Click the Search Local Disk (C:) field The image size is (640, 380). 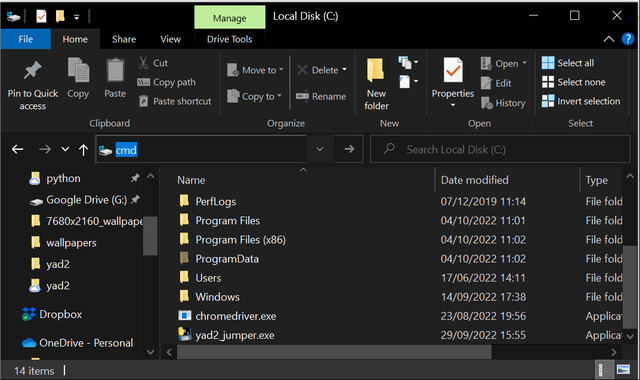500,149
